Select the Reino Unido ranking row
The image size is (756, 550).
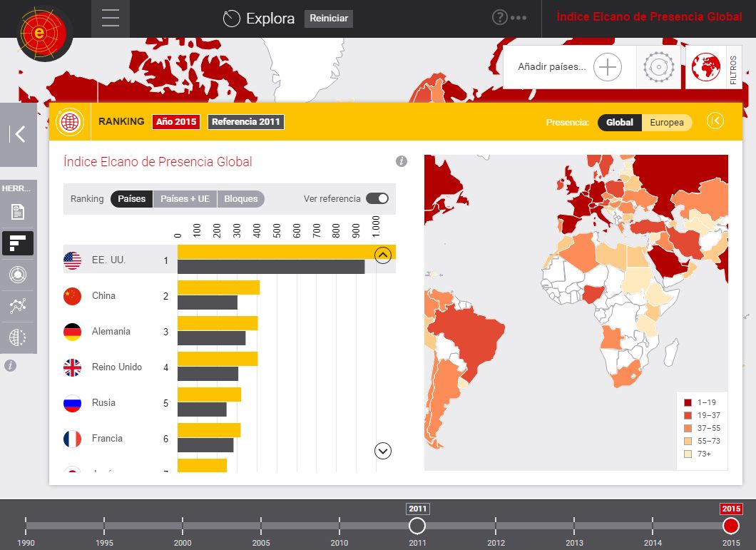tap(230, 367)
